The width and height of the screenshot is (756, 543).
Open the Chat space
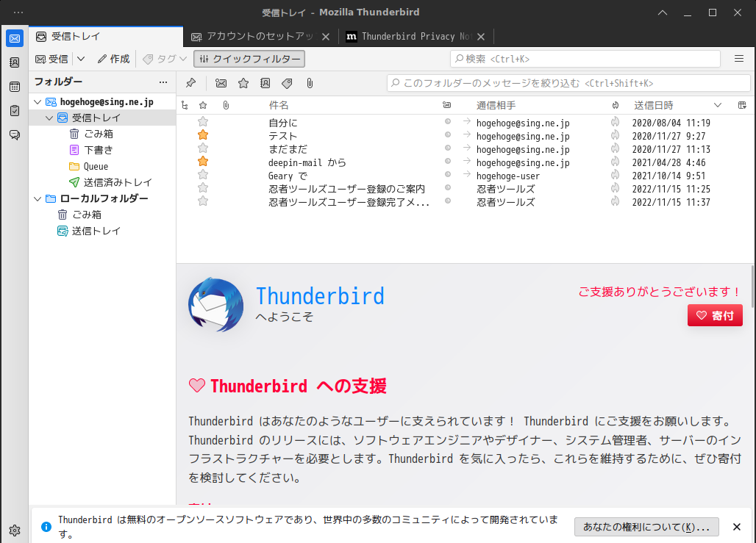coord(15,135)
